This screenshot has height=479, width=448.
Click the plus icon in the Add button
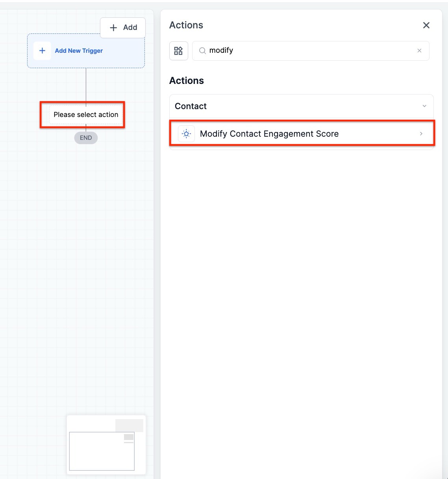pyautogui.click(x=113, y=28)
